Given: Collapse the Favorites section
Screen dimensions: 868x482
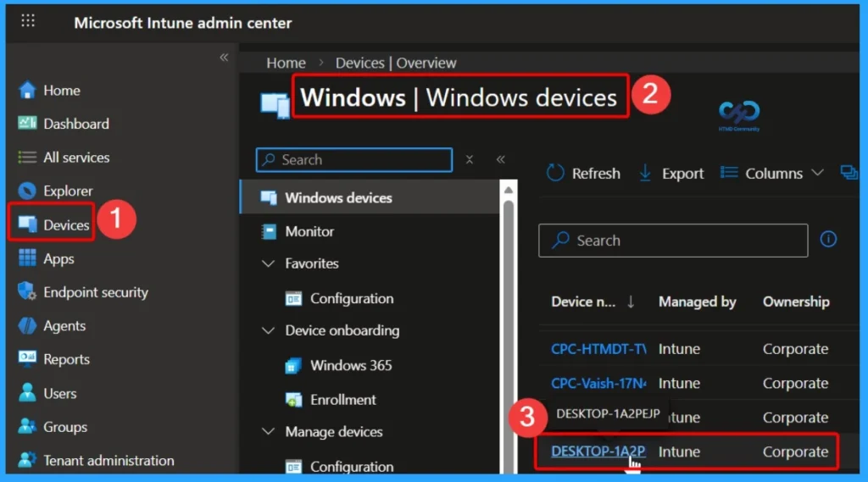Looking at the screenshot, I should click(x=268, y=263).
